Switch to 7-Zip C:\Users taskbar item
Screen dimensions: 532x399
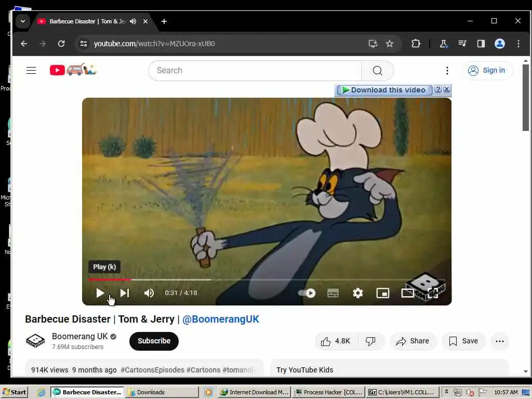(403, 392)
